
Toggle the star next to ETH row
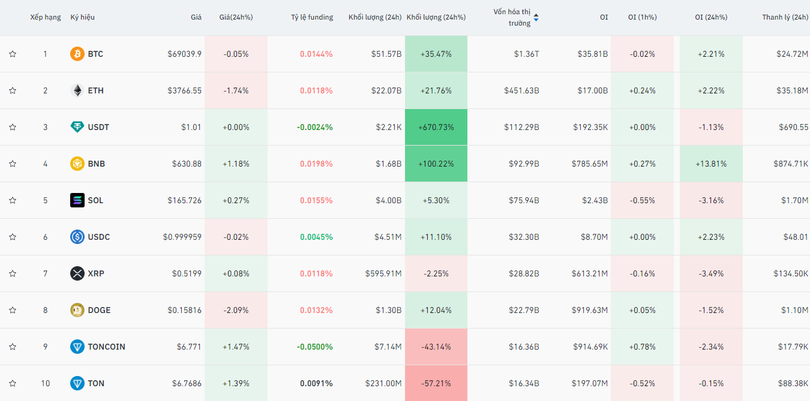pos(13,91)
